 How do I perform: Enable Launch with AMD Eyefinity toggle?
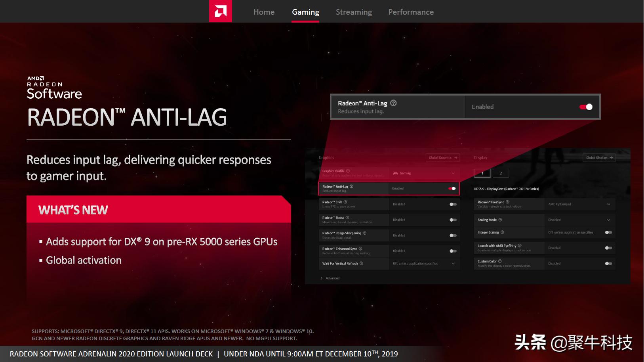[x=609, y=248]
